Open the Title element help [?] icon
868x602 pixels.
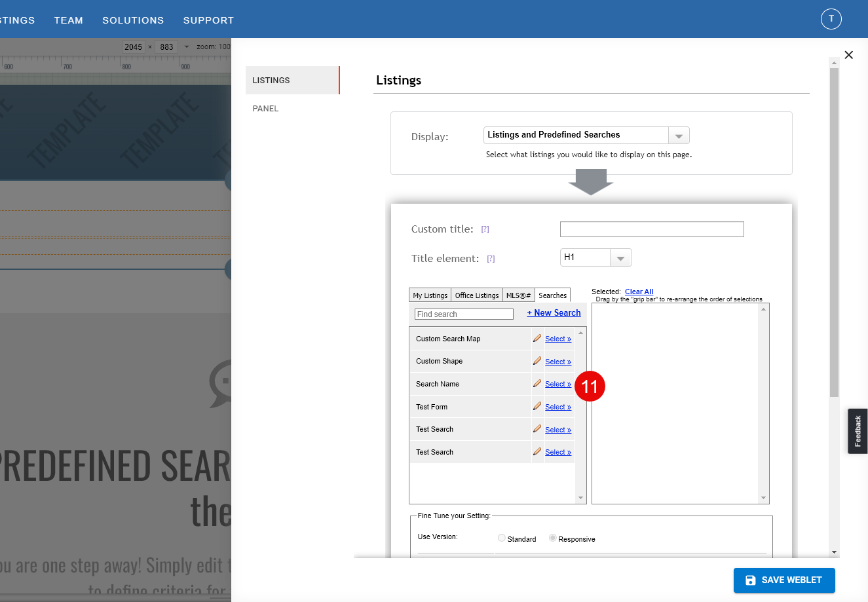click(x=491, y=259)
